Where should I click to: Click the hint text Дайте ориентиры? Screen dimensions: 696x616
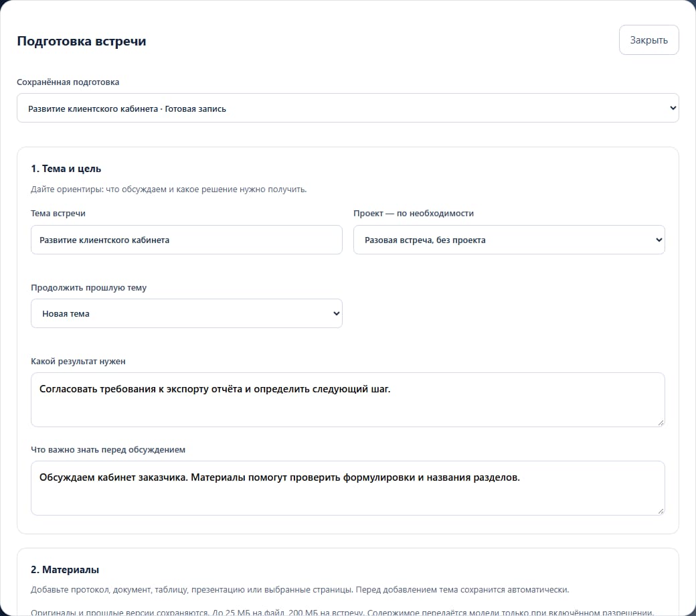click(x=169, y=189)
